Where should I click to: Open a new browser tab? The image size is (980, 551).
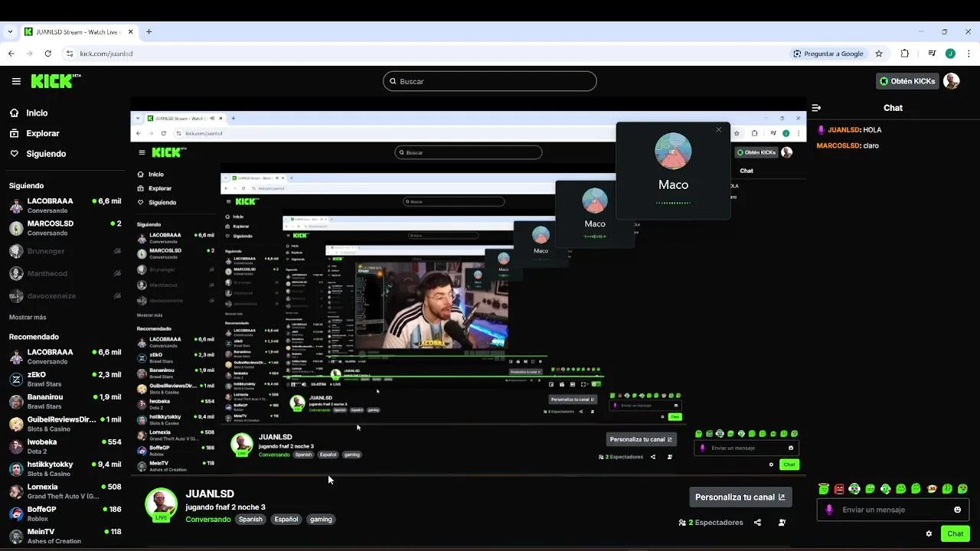[x=149, y=32]
